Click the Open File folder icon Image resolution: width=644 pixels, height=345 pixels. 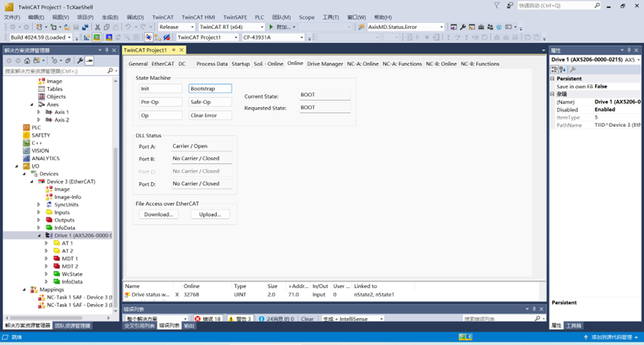66,27
